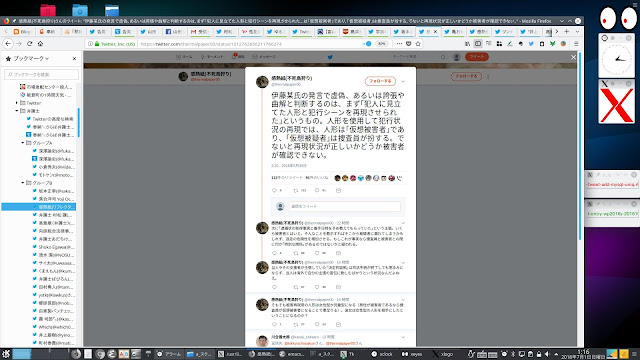Reload the current Twitter page
640x360 pixels.
click(x=29, y=43)
